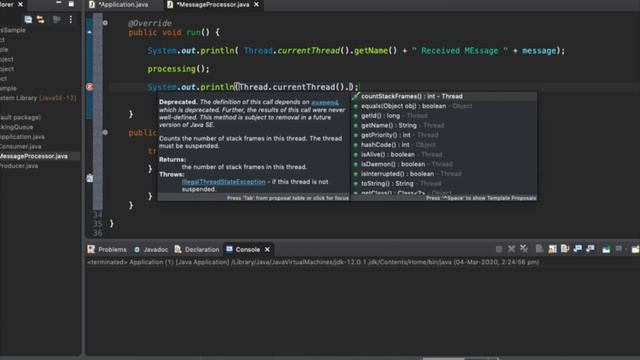Choose hashCode() : int proposal
Viewport: 640px width, 360px height.
(444, 145)
